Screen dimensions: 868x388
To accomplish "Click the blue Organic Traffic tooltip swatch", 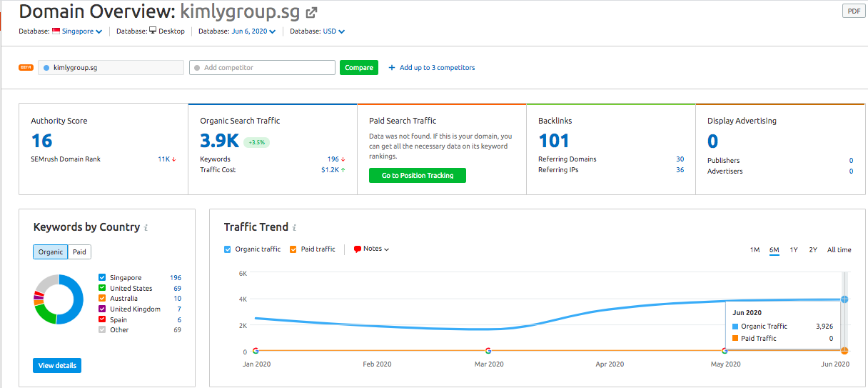I will [735, 327].
